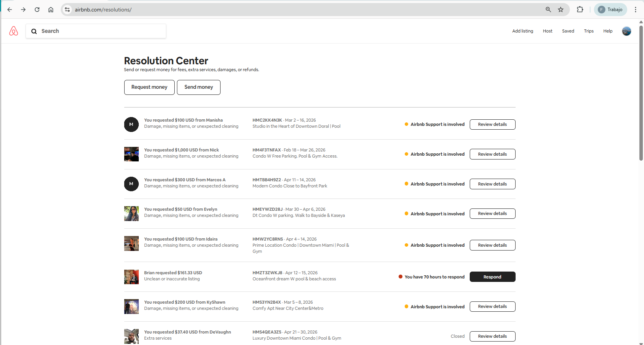
Task: Click listing 'Modern Condo Close to Bayfront Park'
Action: coord(290,186)
